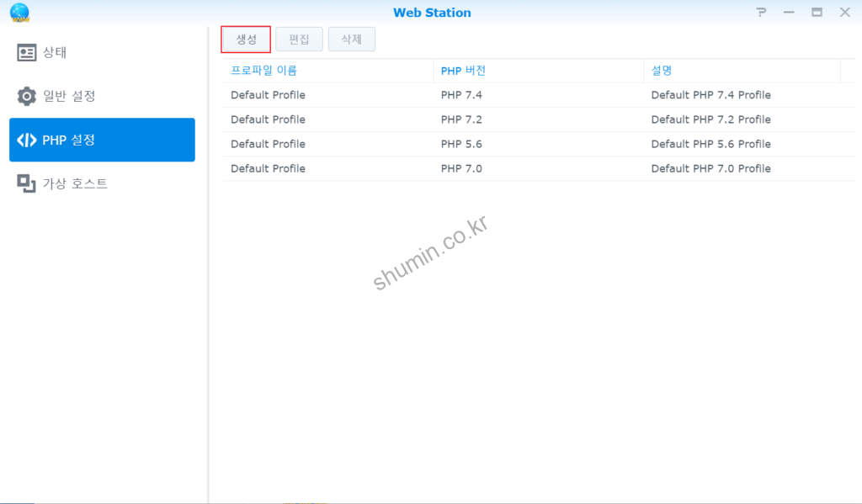
Task: Click the PHP settings code icon
Action: click(27, 140)
